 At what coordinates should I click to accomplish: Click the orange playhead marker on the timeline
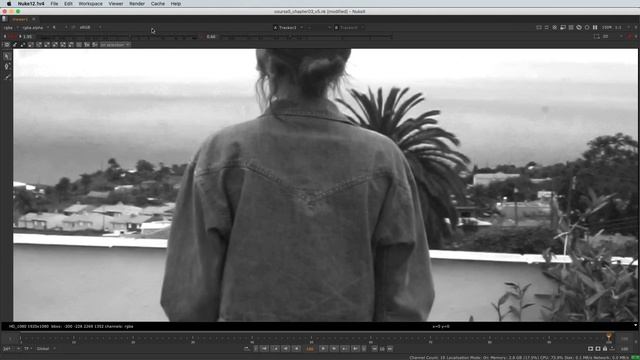(609, 337)
